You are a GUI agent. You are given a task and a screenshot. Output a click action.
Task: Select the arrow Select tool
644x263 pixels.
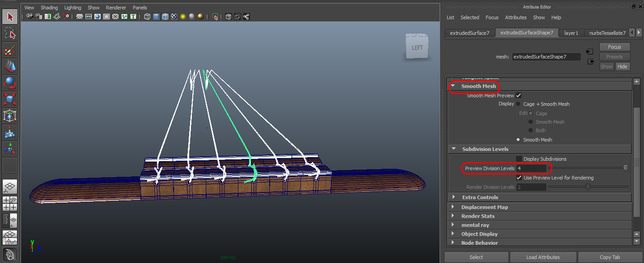(x=10, y=17)
